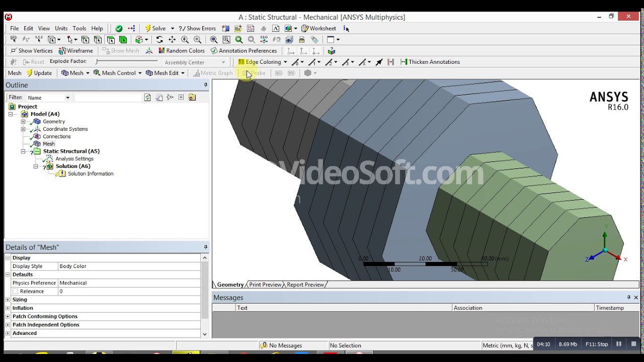The width and height of the screenshot is (644, 362).
Task: Click the Solve button
Action: point(155,29)
